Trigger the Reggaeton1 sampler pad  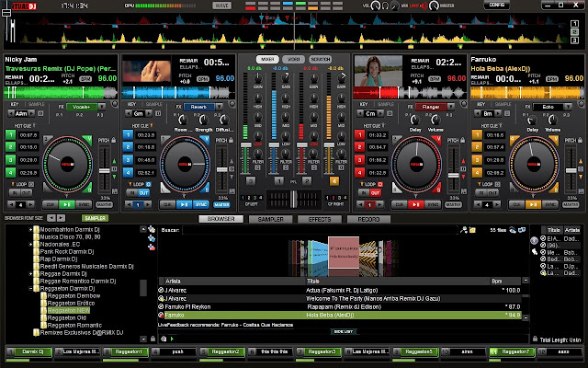(x=129, y=351)
